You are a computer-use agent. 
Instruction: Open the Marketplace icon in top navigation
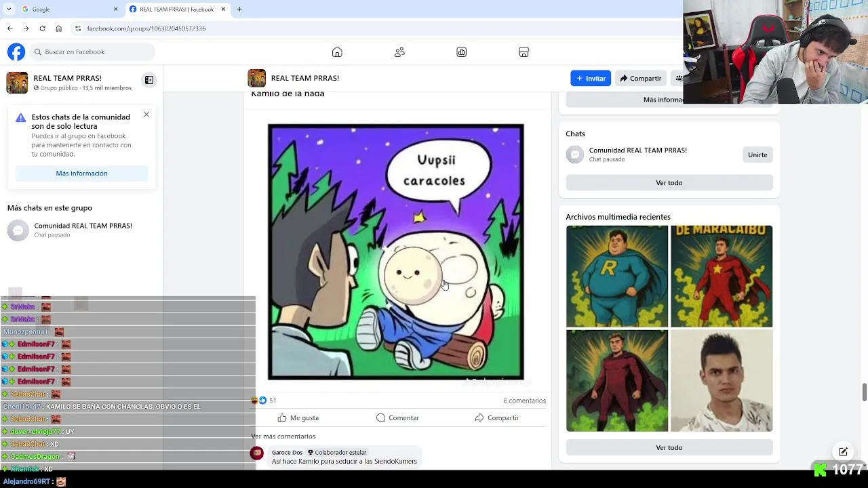524,52
